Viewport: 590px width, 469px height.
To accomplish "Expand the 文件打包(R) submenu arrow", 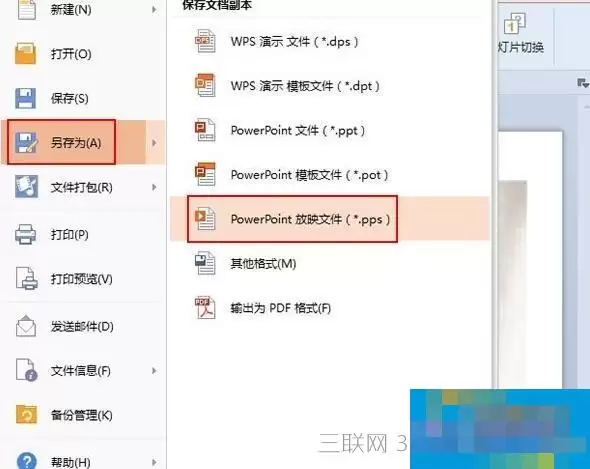I will [154, 187].
